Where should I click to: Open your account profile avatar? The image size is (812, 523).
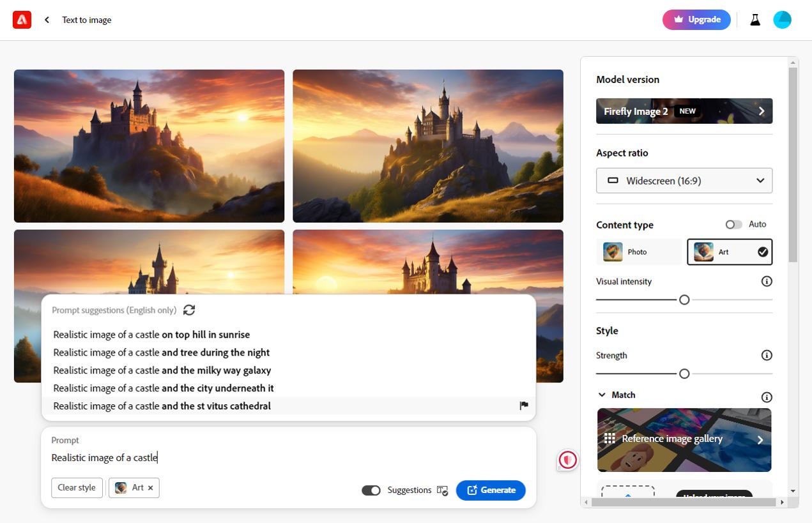(782, 19)
